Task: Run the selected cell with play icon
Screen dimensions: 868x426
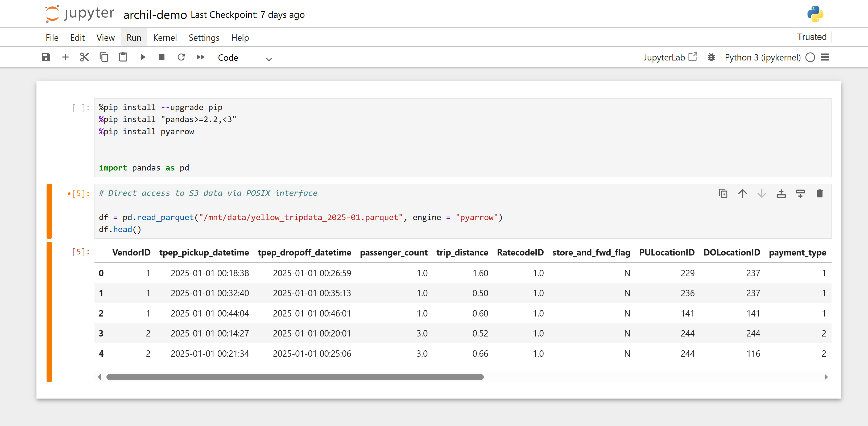Action: (143, 57)
